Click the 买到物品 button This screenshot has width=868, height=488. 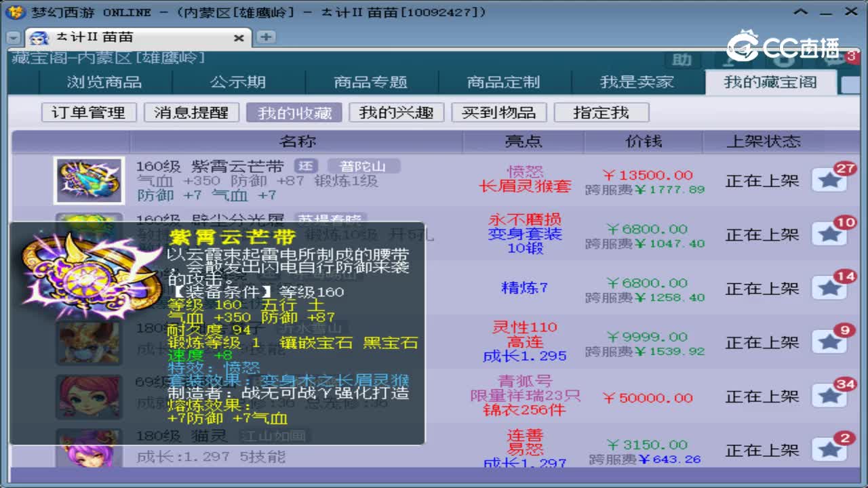[x=500, y=113]
